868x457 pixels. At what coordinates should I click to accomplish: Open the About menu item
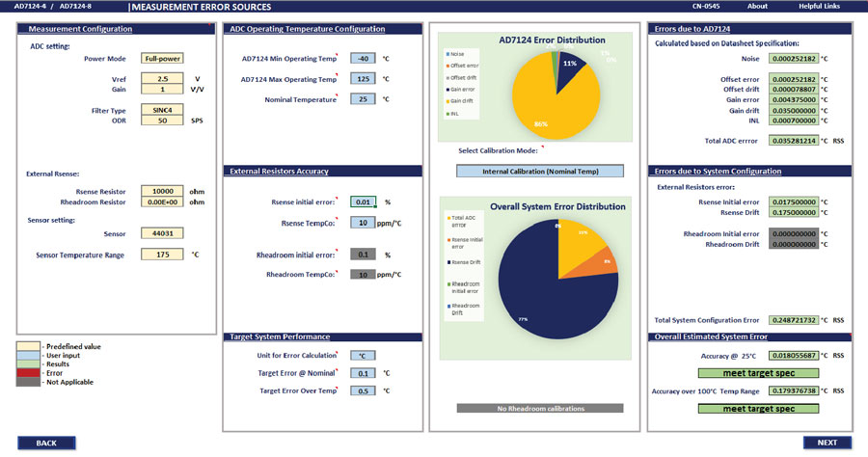click(x=757, y=6)
